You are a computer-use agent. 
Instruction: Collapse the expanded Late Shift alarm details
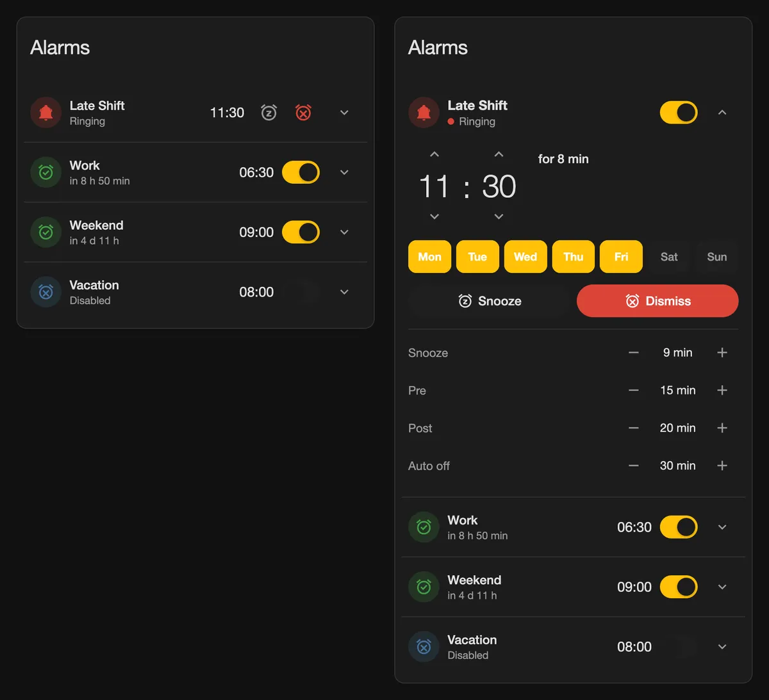(x=722, y=113)
